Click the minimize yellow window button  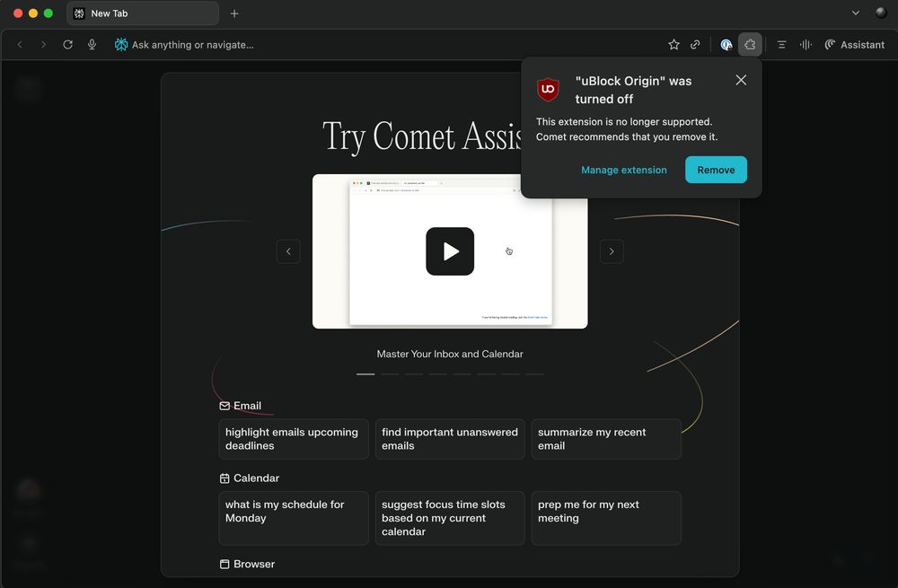click(33, 13)
